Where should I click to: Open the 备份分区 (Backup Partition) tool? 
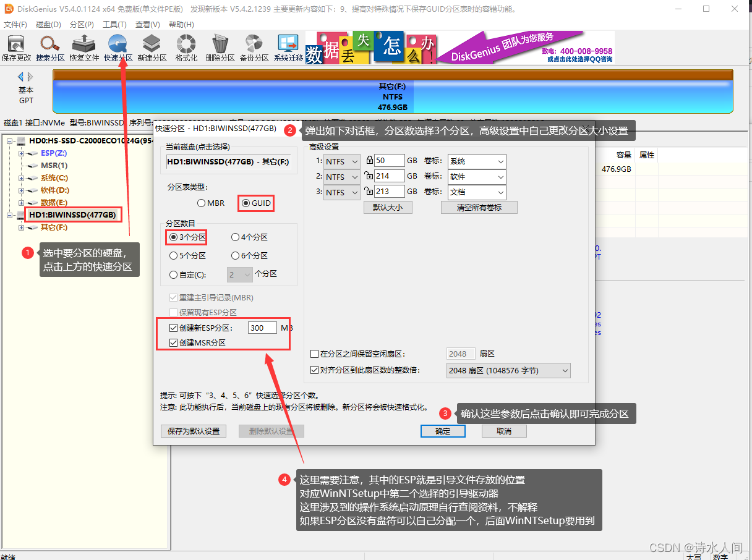click(254, 48)
